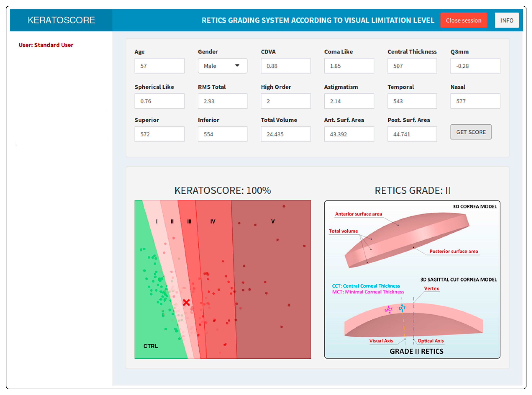
Task: Focus the CDVA input field
Action: [286, 66]
